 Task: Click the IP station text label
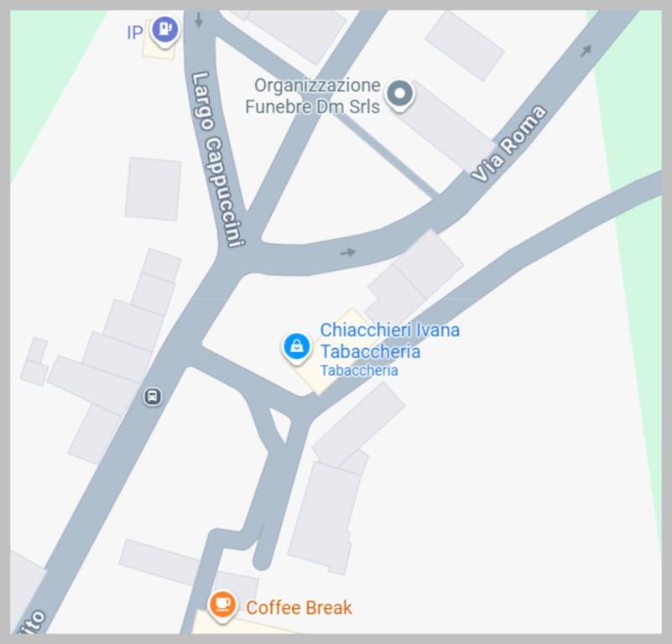click(134, 33)
